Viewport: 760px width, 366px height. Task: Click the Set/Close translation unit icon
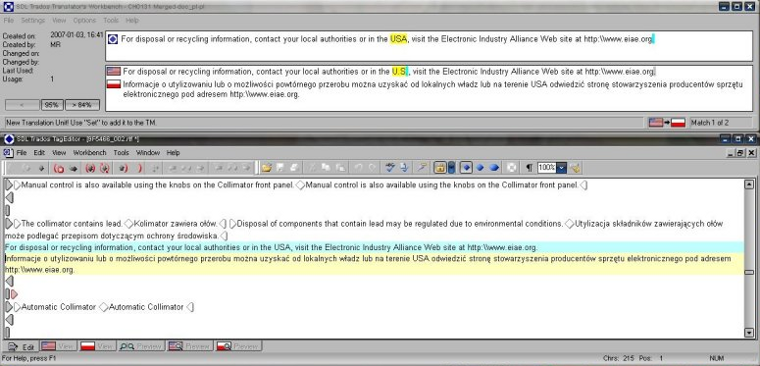click(x=122, y=168)
